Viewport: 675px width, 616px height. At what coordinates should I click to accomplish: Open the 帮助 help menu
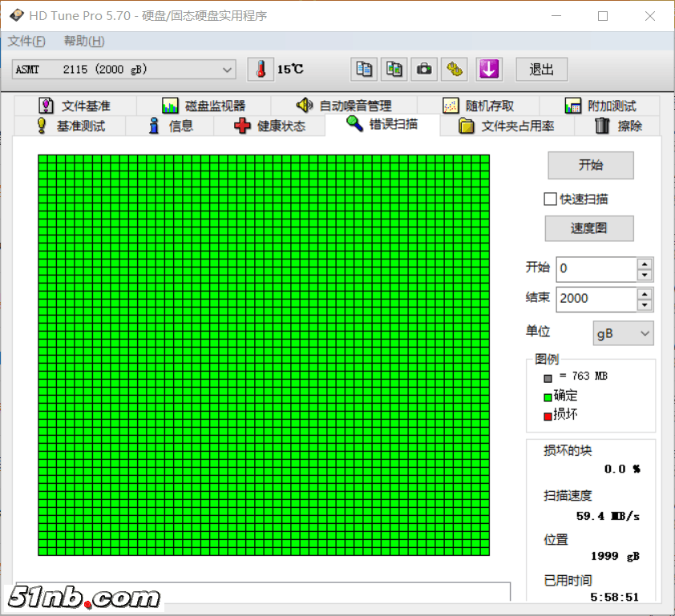pos(84,41)
